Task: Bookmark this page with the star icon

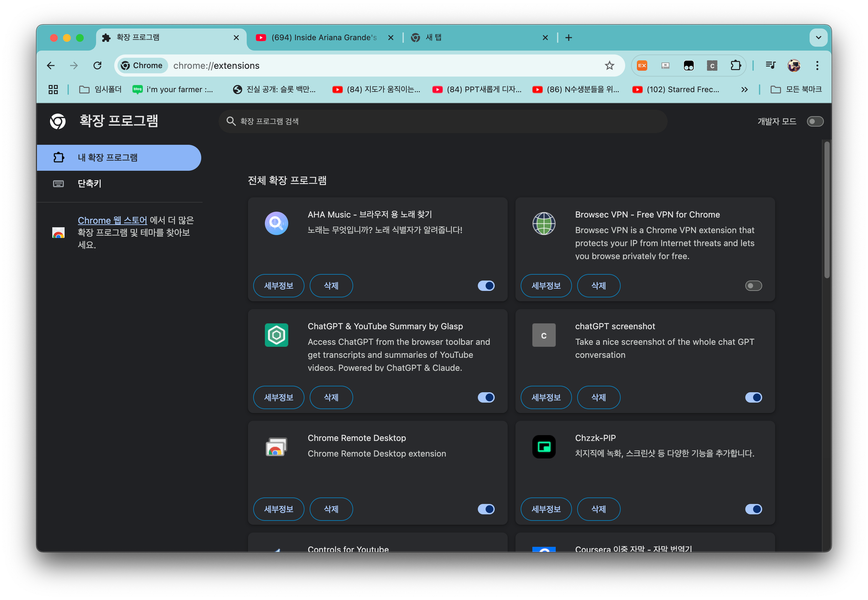Action: click(609, 65)
